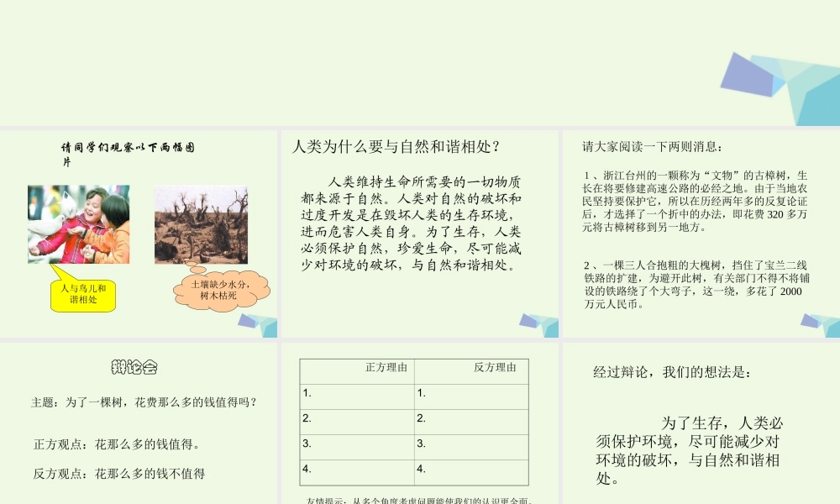Screen dimensions: 840x504
Task: Click cell 1. under 反方理由 column
Action: (471, 396)
